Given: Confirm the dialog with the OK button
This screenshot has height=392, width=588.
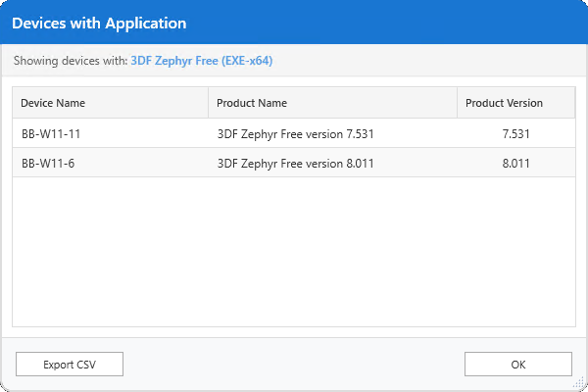Looking at the screenshot, I should tap(517, 364).
